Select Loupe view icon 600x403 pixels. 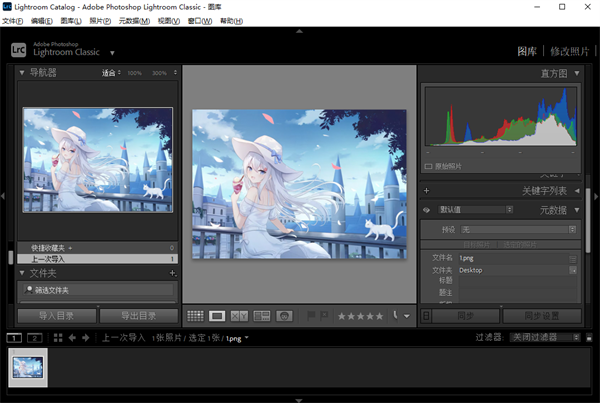click(x=217, y=316)
